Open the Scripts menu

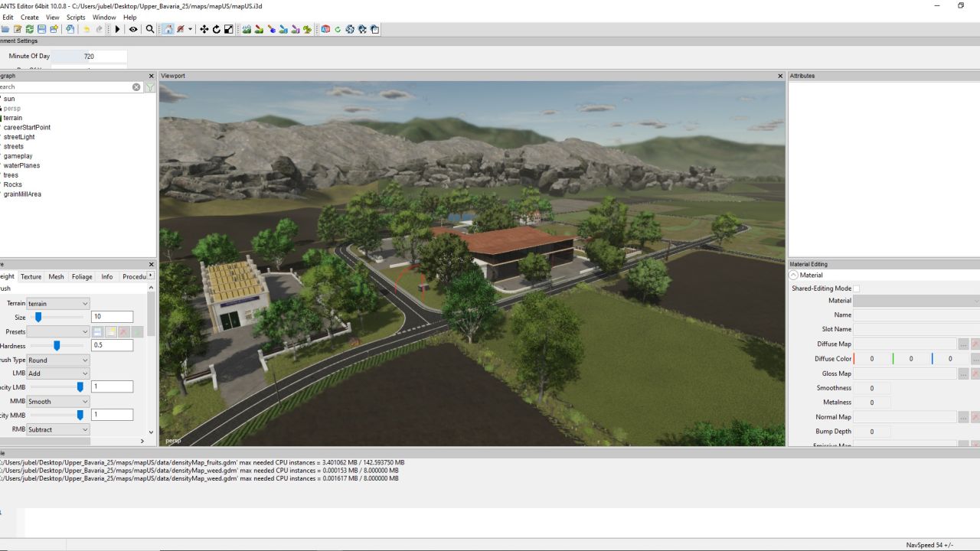[x=76, y=17]
